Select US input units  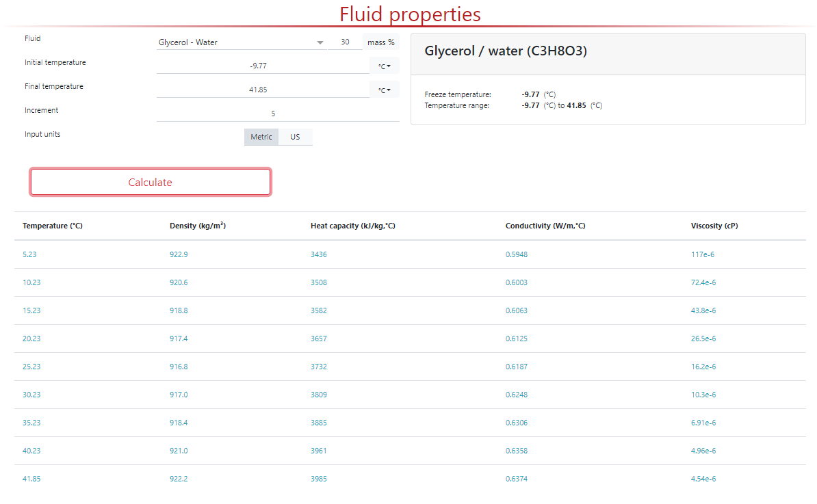point(295,137)
